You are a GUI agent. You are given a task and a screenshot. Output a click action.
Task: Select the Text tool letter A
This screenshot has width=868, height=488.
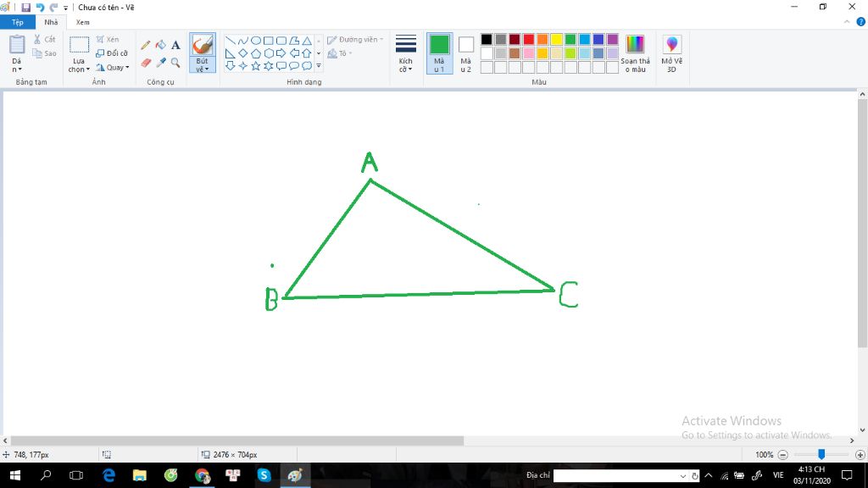[175, 46]
